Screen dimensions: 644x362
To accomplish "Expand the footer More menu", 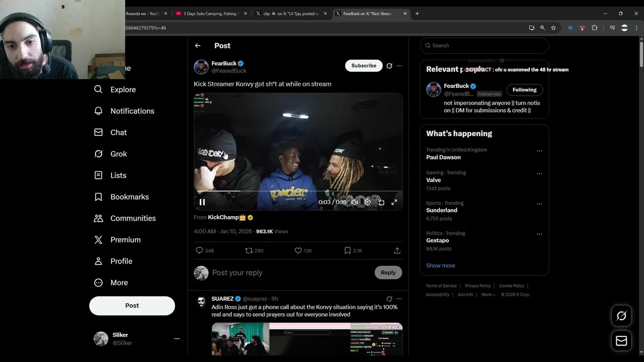I will (488, 295).
